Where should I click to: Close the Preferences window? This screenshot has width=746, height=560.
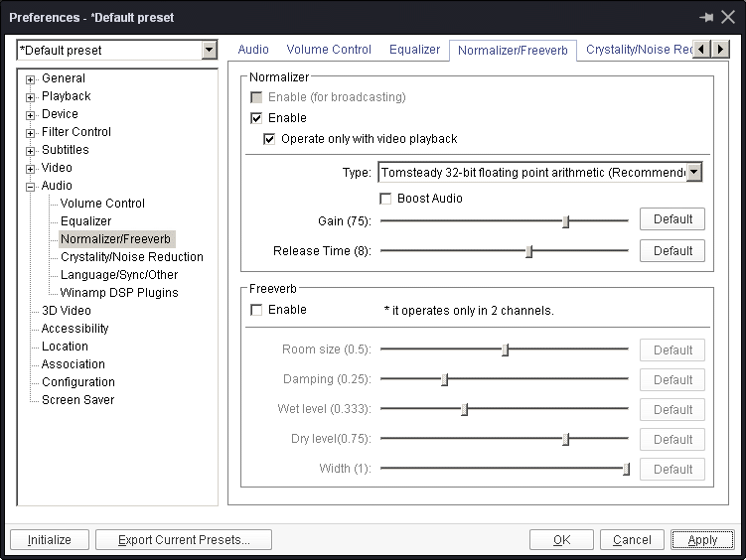[x=728, y=18]
